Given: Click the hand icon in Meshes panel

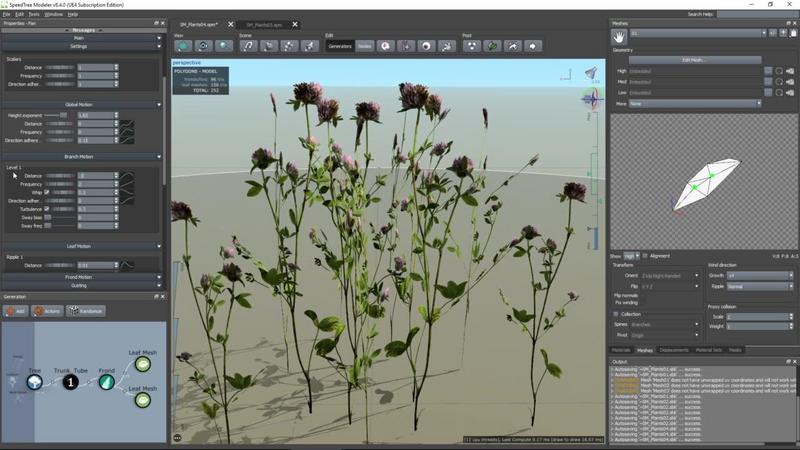Looking at the screenshot, I should tap(619, 37).
